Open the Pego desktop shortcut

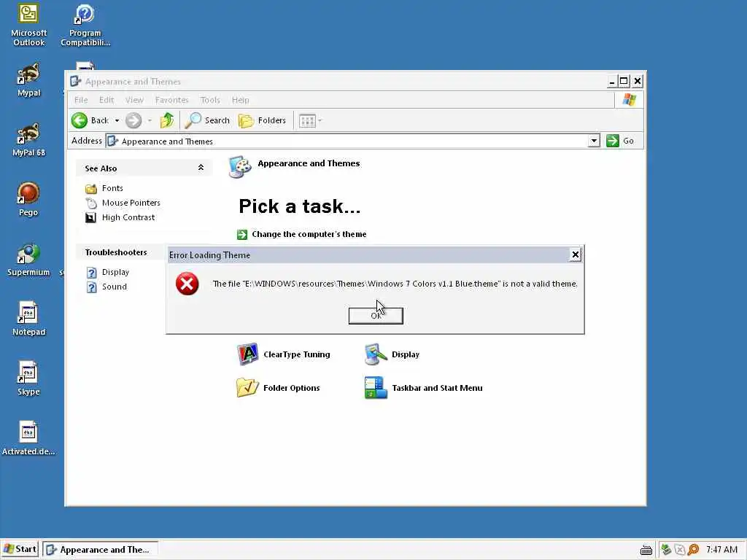click(x=28, y=199)
